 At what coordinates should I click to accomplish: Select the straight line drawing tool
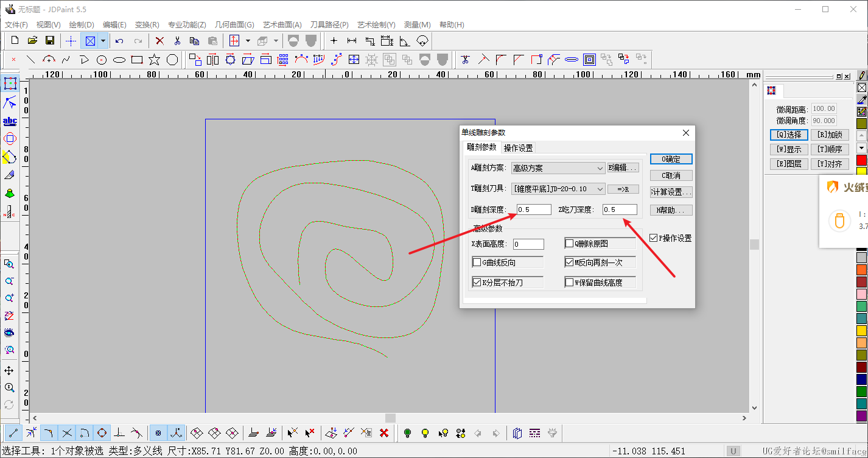31,59
